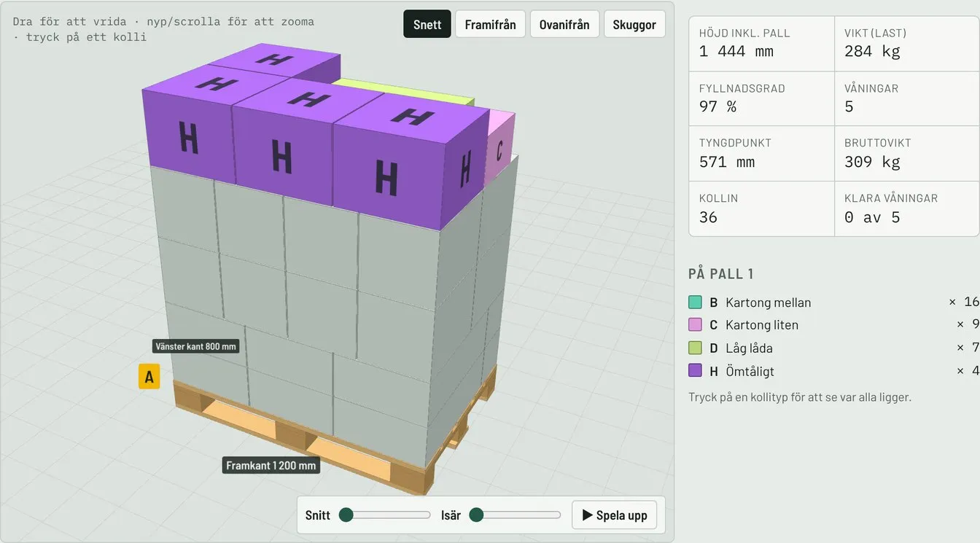Screen dimensions: 980x543
Task: Click the pink C box on pallet
Action: click(x=500, y=148)
